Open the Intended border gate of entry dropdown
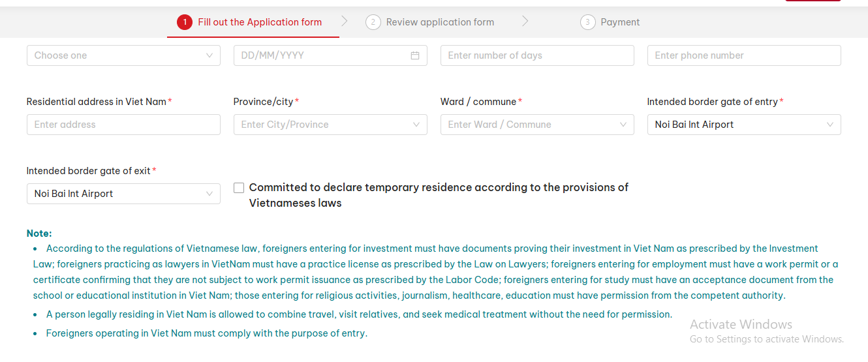 pos(743,125)
